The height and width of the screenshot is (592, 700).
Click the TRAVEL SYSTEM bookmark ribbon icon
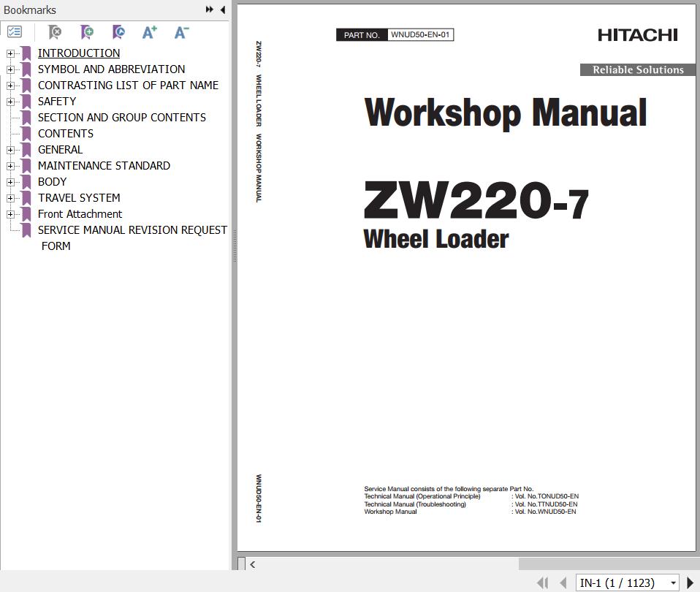[x=26, y=198]
